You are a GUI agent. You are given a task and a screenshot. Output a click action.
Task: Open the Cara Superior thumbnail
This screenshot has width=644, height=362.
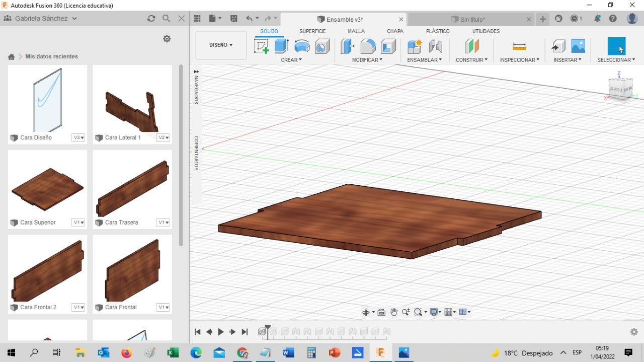click(x=47, y=189)
